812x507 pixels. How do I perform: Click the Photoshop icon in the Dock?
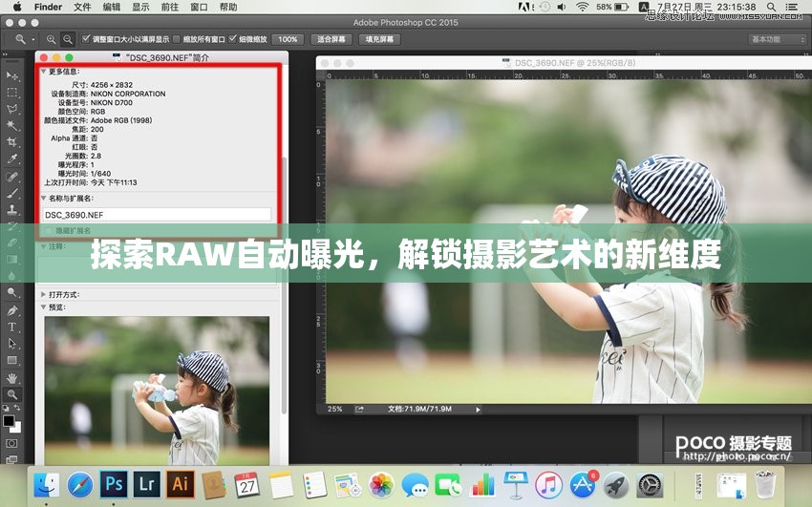click(x=114, y=484)
